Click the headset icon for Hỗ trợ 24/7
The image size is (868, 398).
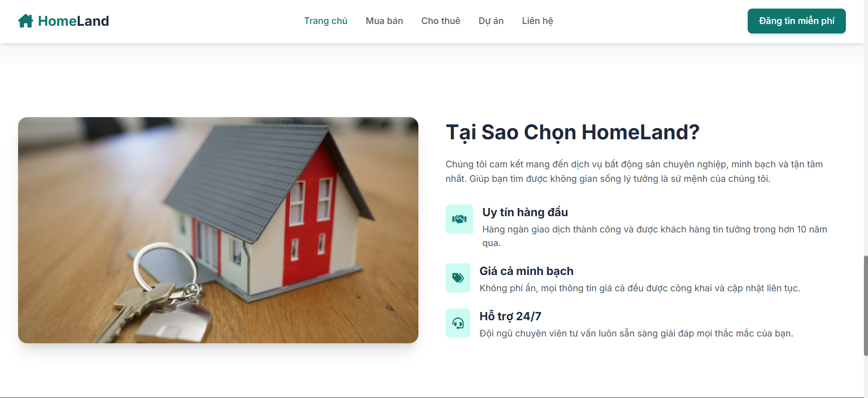tap(458, 323)
